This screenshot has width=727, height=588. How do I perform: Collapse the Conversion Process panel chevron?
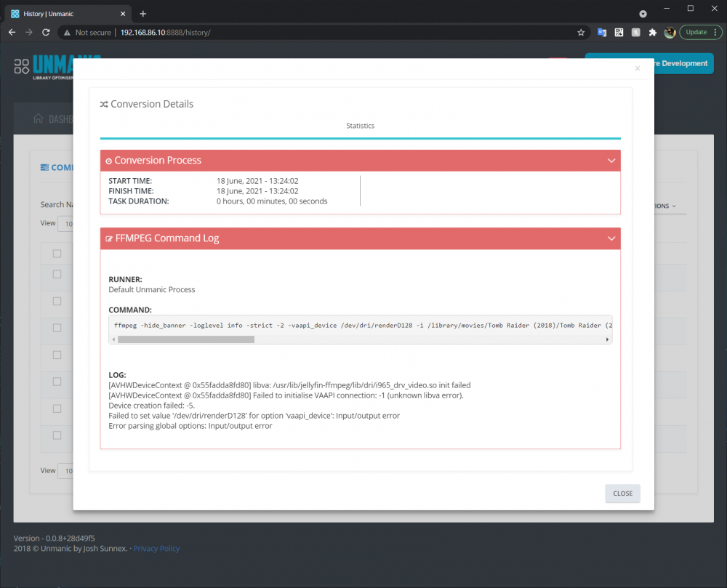coord(611,161)
